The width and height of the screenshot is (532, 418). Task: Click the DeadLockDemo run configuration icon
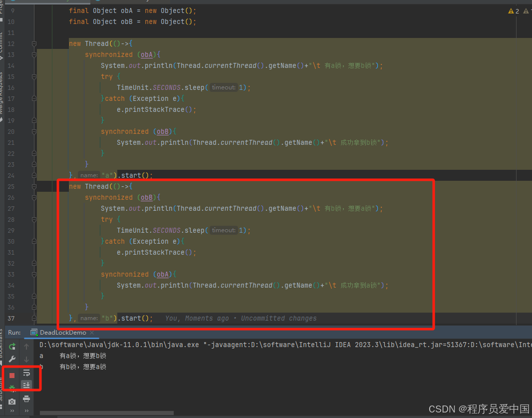pos(34,333)
